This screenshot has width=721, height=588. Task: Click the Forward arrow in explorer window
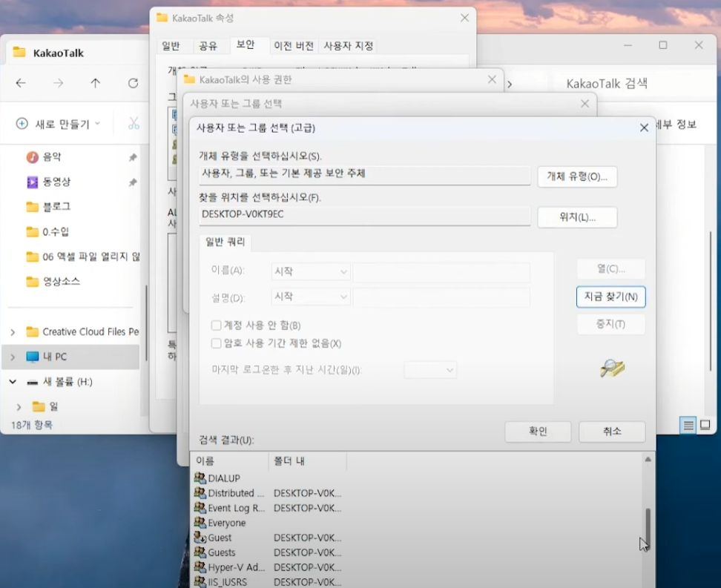(58, 83)
